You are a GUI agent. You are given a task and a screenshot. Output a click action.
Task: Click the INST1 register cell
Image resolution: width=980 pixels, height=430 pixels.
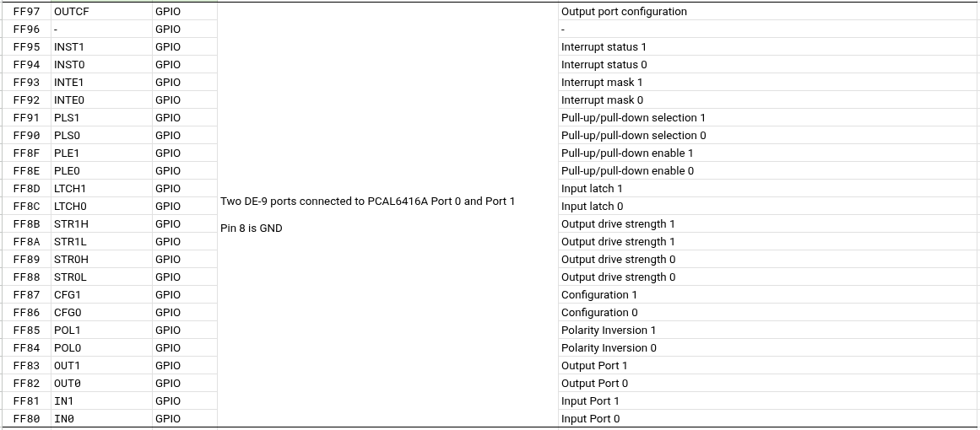point(69,47)
